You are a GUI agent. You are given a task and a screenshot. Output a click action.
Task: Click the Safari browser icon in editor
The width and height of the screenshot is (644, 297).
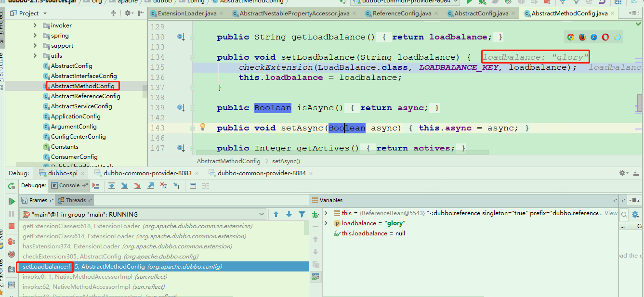pos(594,37)
